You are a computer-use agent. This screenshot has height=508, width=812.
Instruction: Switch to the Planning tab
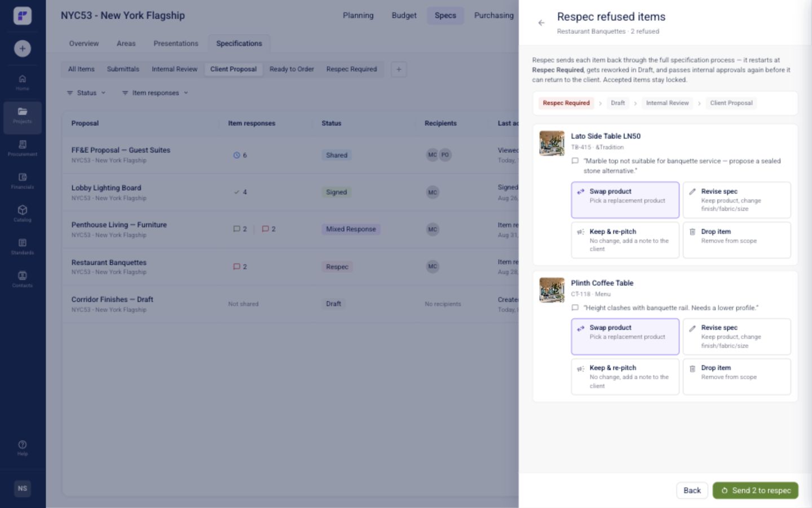coord(358,16)
